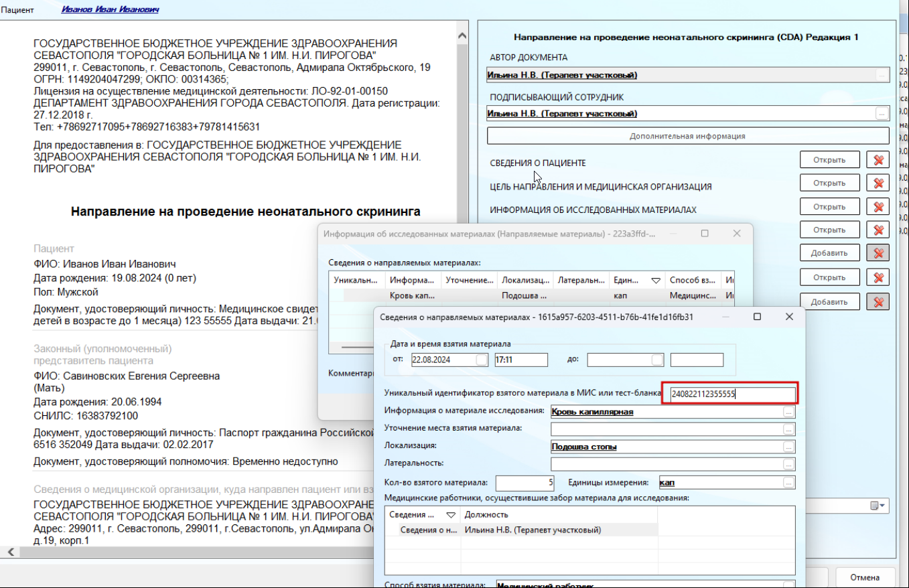Click the document preview scroll-left arrow

[11, 552]
